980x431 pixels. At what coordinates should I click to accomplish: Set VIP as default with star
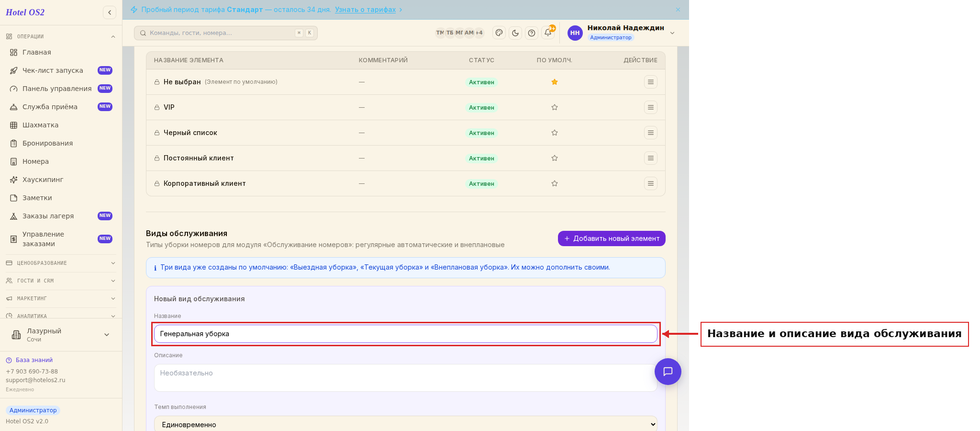tap(555, 107)
